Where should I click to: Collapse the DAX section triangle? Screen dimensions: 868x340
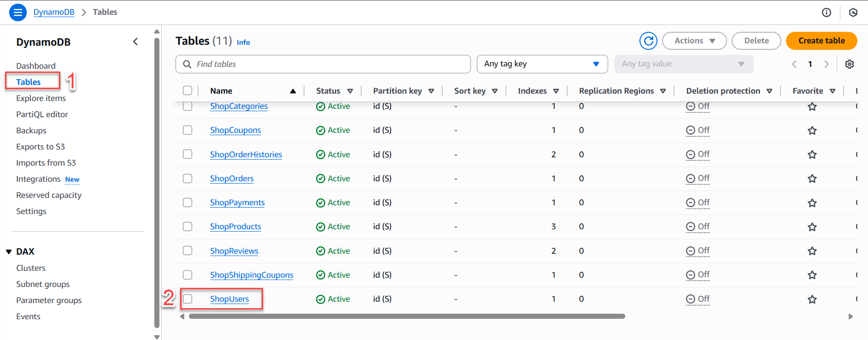click(9, 252)
